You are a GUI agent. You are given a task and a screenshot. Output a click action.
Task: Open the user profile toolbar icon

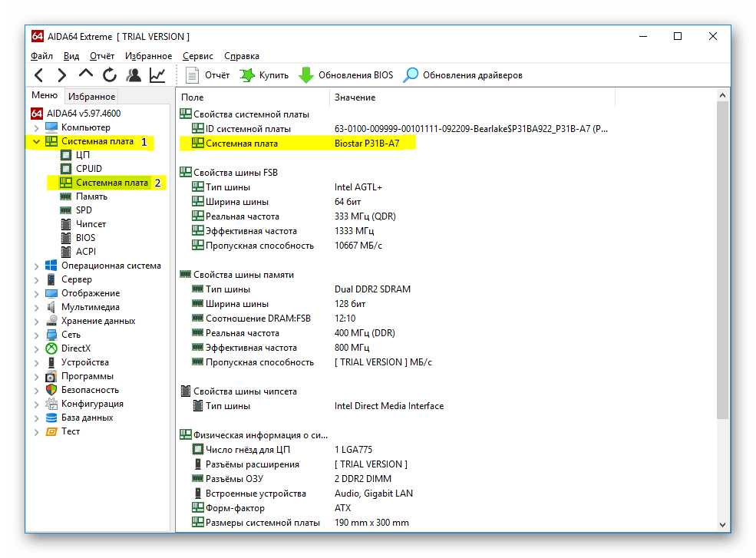click(x=134, y=75)
